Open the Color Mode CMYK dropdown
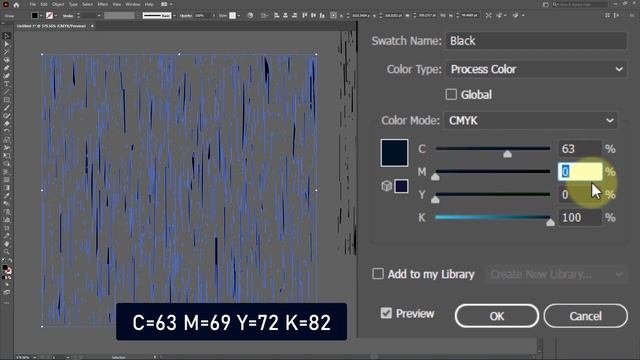Screen dimensions: 640x360 [x=530, y=121]
